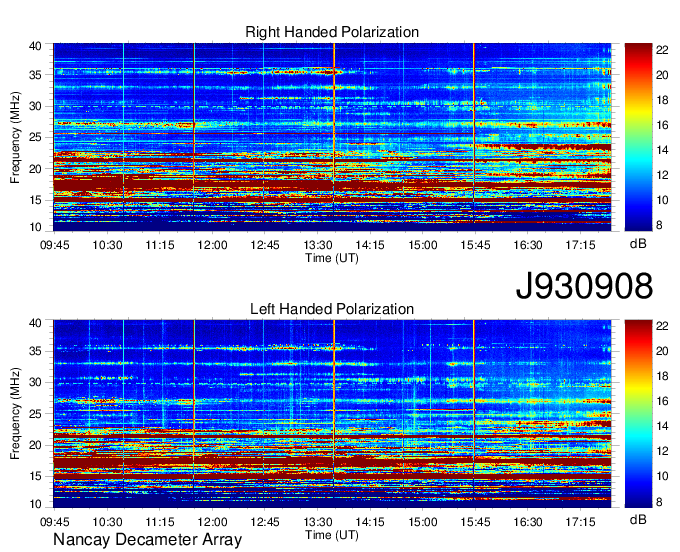Image resolution: width=680 pixels, height=552 pixels.
Task: Click the 35 MHz tick on the top plot
Action: pos(35,75)
